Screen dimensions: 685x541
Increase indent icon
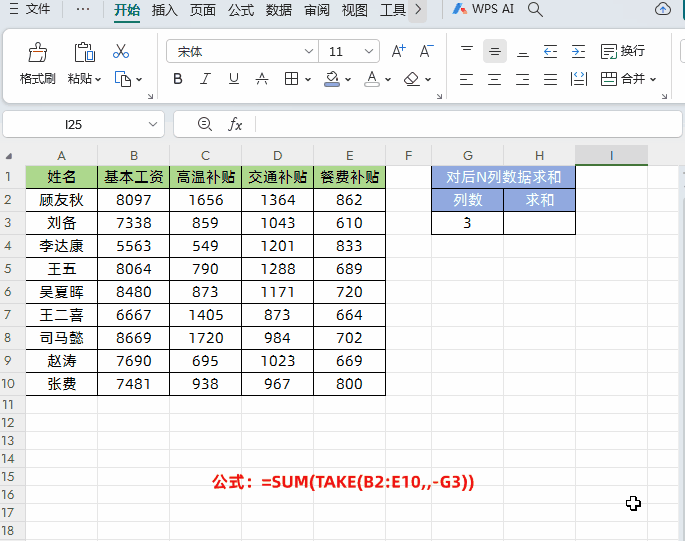[x=578, y=51]
